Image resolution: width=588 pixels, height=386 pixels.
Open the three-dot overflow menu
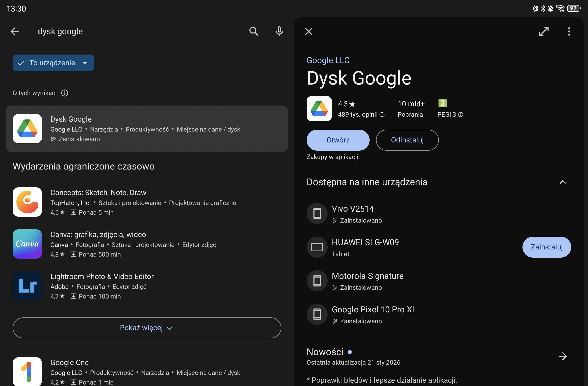(569, 31)
